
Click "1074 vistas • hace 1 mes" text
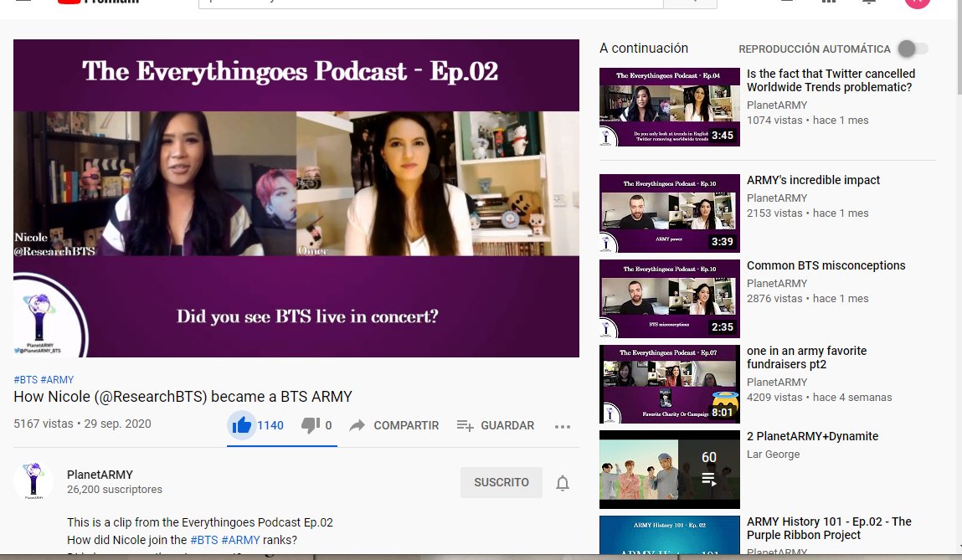tap(807, 121)
